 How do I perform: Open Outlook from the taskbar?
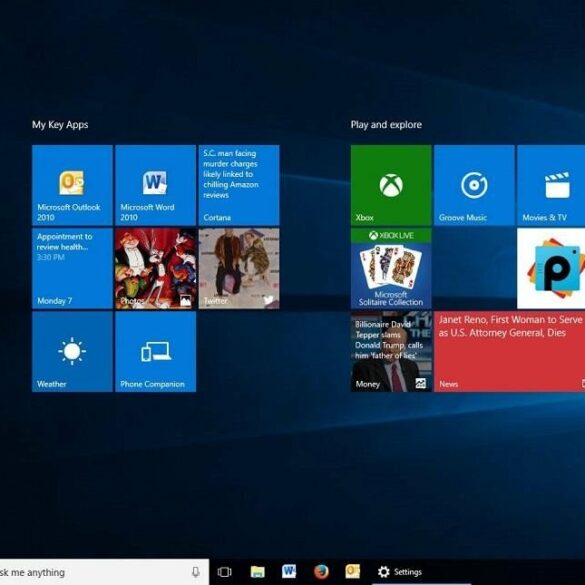[x=353, y=571]
